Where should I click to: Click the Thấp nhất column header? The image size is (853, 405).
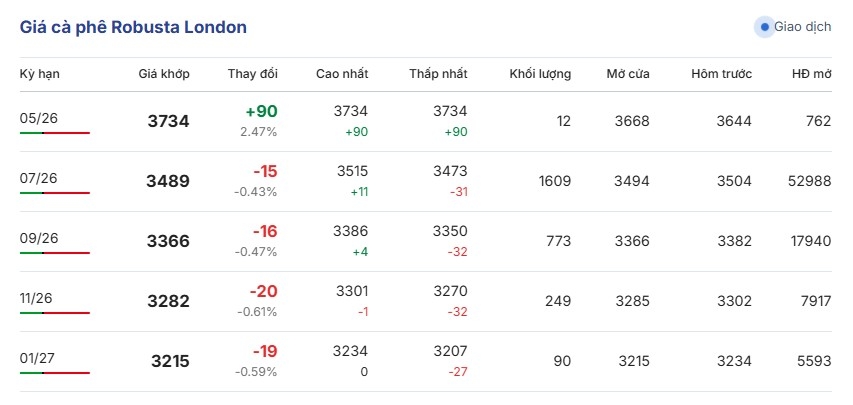click(438, 74)
